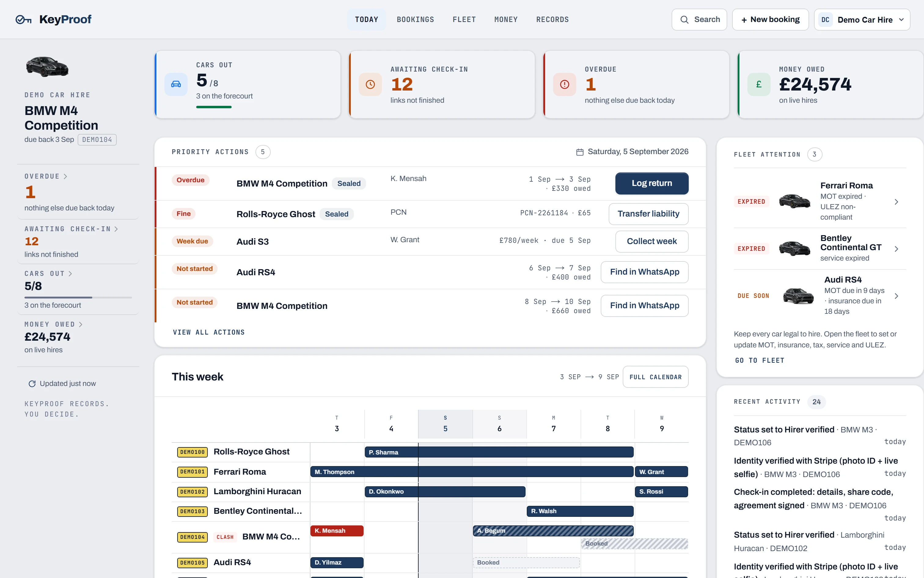Click the Ferrari Roma car thumbnail
Screen dimensions: 924x578
click(x=794, y=201)
